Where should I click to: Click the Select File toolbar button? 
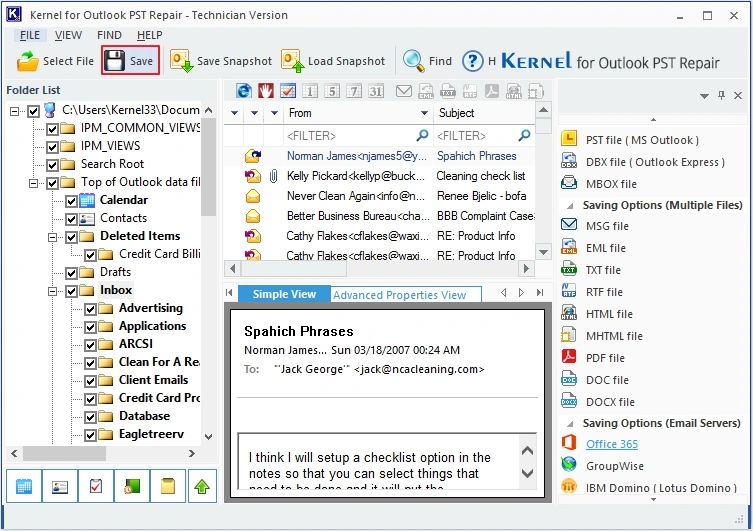[55, 61]
